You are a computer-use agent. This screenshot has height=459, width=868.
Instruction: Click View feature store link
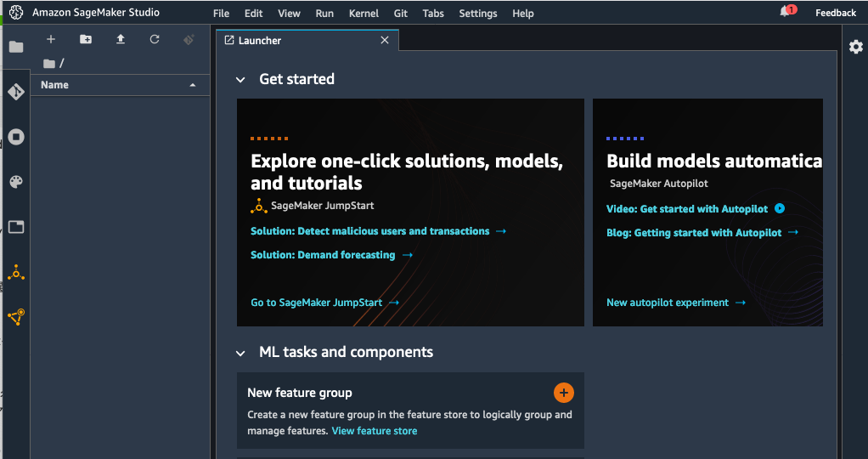tap(375, 431)
